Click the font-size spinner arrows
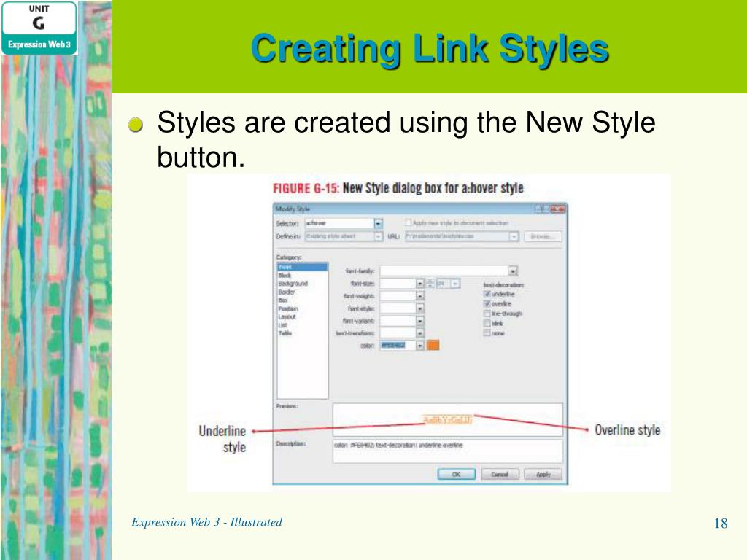747x560 pixels. point(430,284)
